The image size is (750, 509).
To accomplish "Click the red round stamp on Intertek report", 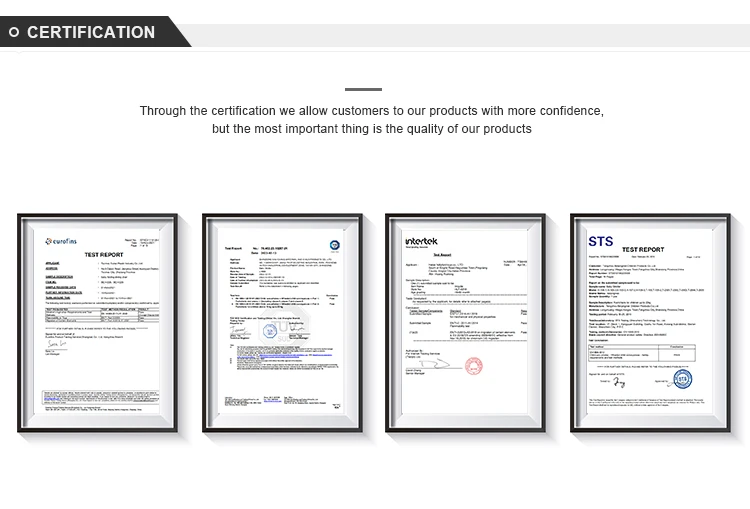I will (x=474, y=366).
